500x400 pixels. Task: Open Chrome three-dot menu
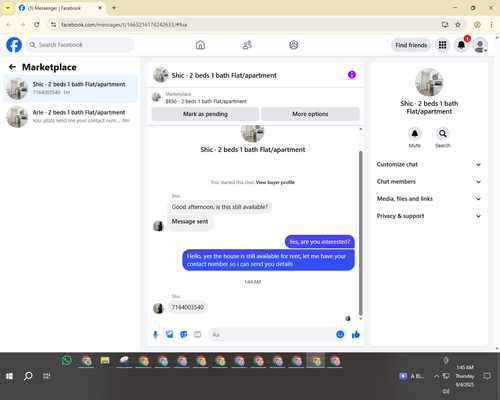click(491, 25)
